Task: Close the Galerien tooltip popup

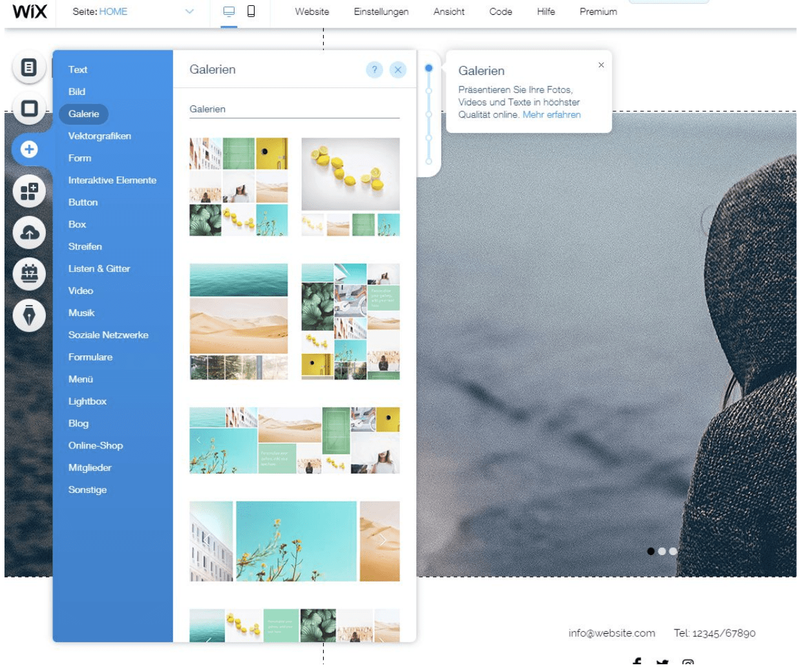Action: (x=601, y=65)
